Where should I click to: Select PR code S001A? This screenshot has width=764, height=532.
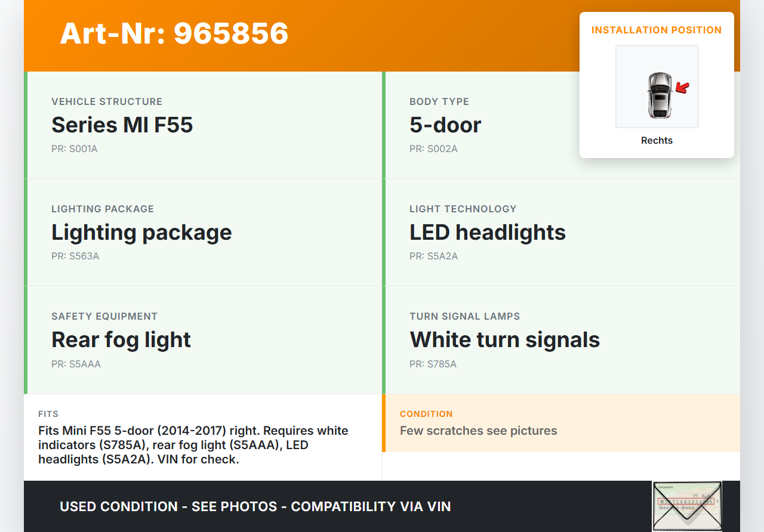pyautogui.click(x=75, y=149)
